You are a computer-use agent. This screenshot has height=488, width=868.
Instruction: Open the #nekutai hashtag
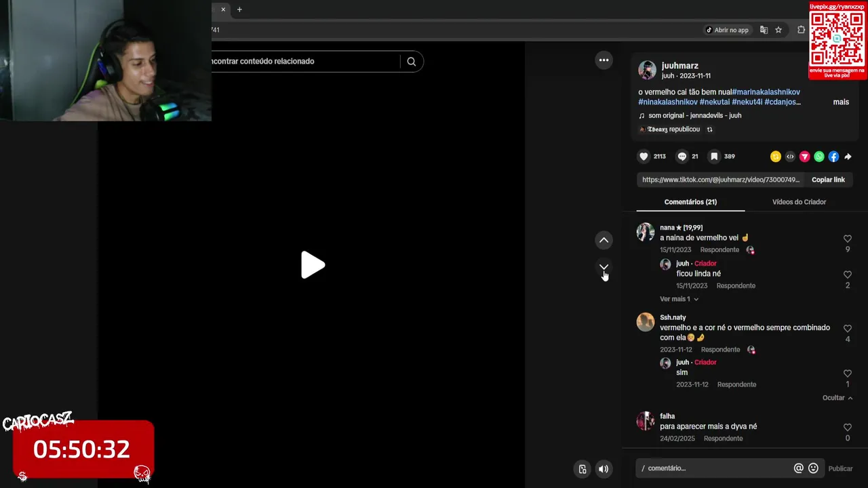[715, 102]
